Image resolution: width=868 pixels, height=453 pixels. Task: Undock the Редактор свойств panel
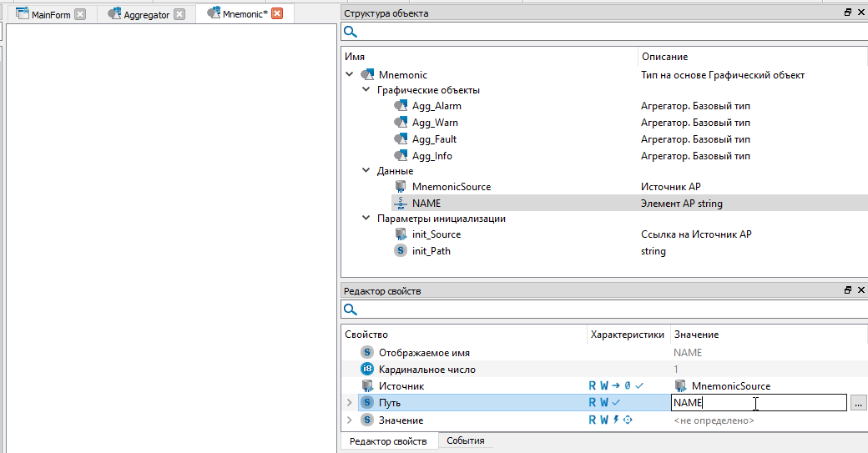(x=848, y=290)
